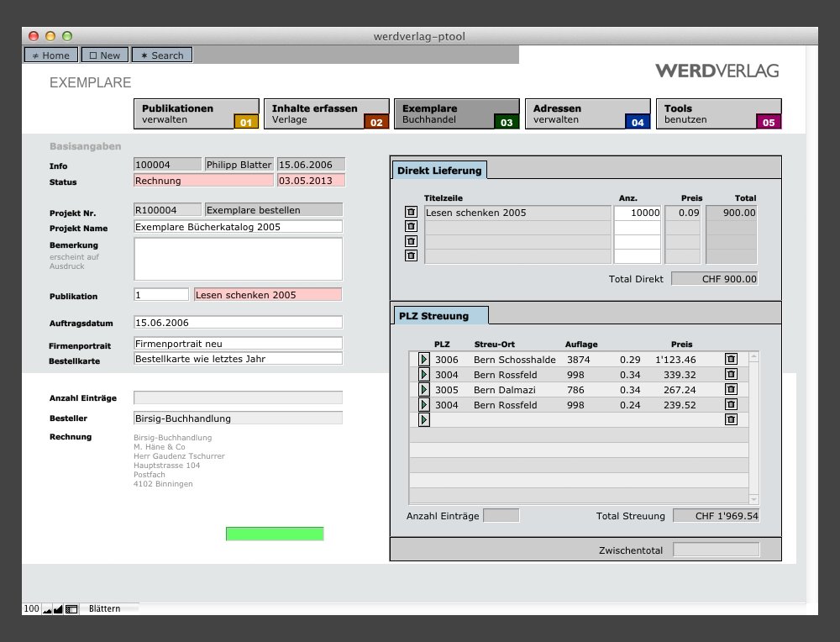Click the Home button
Viewport: 840px width, 642px height.
[51, 55]
